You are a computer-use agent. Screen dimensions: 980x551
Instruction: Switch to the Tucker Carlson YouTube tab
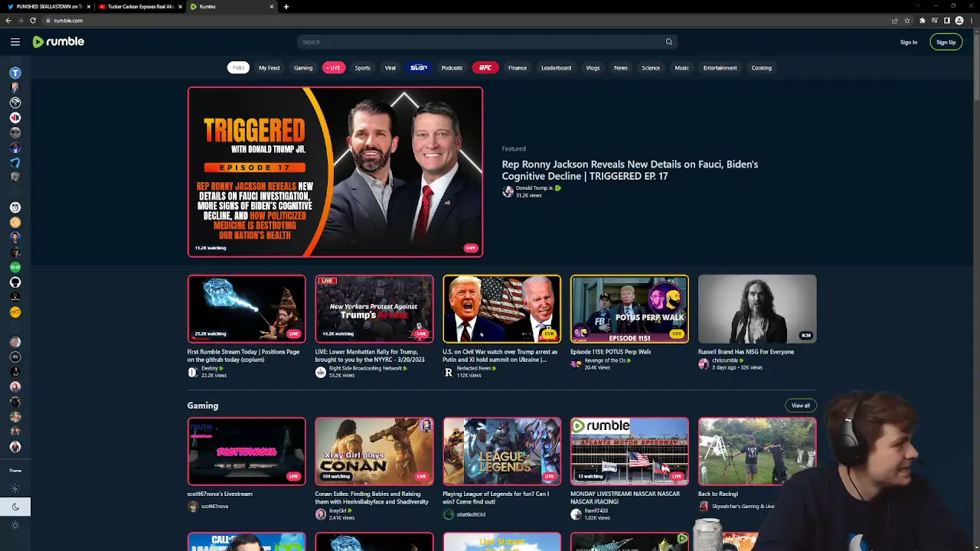[139, 7]
